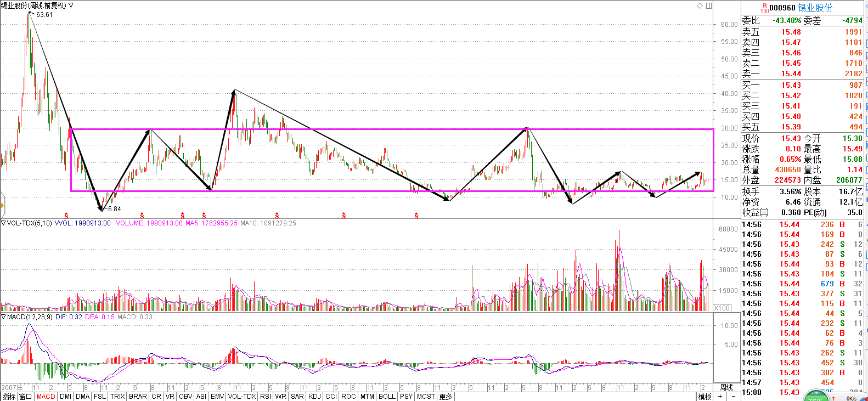Click the 卖五 ask row priced 15.48
The image size is (868, 401).
pos(802,32)
